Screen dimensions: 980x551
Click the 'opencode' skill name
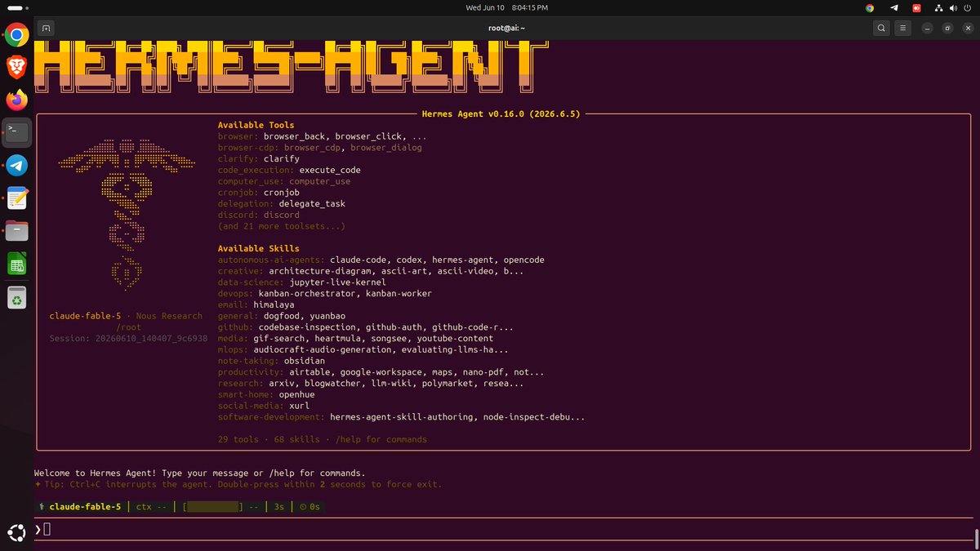[523, 260]
